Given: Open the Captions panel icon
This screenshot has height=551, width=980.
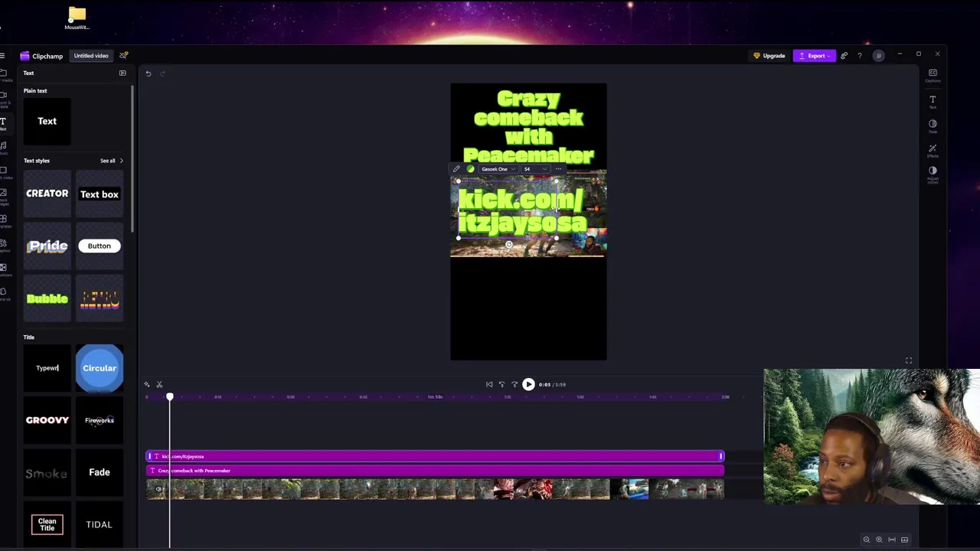Looking at the screenshot, I should pos(933,74).
